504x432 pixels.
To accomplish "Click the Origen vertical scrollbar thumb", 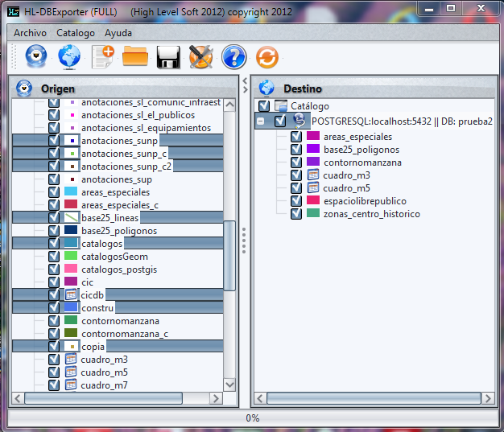I will pos(229,256).
